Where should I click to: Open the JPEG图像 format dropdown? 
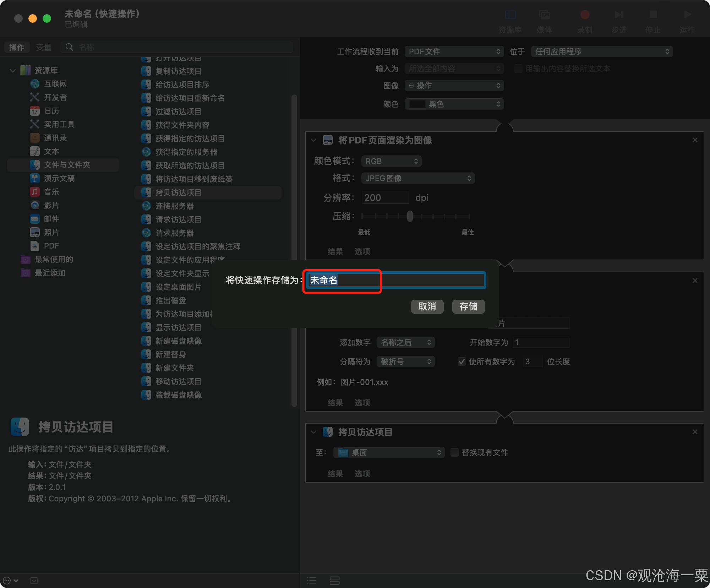(x=418, y=178)
